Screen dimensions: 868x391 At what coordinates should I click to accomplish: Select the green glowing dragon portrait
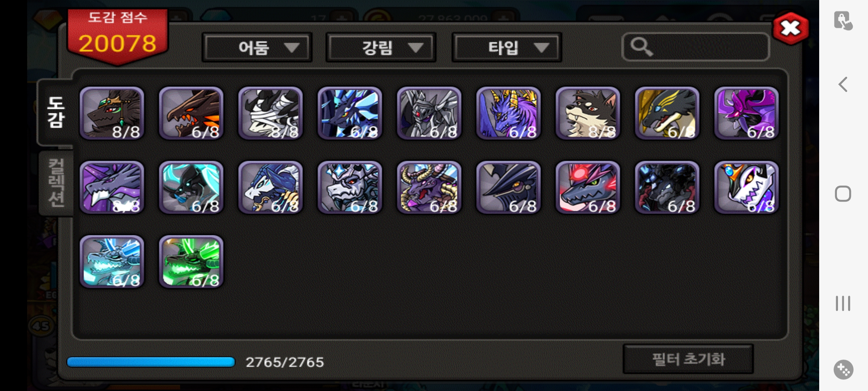[x=191, y=262]
